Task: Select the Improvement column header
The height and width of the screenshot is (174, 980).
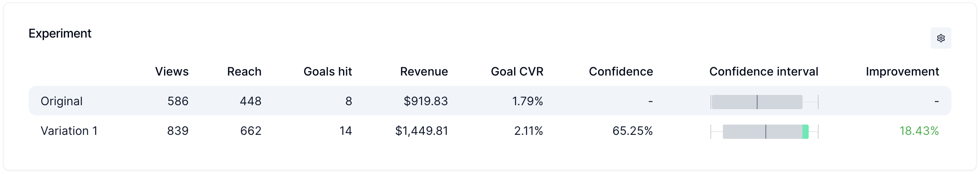Action: coord(902,72)
